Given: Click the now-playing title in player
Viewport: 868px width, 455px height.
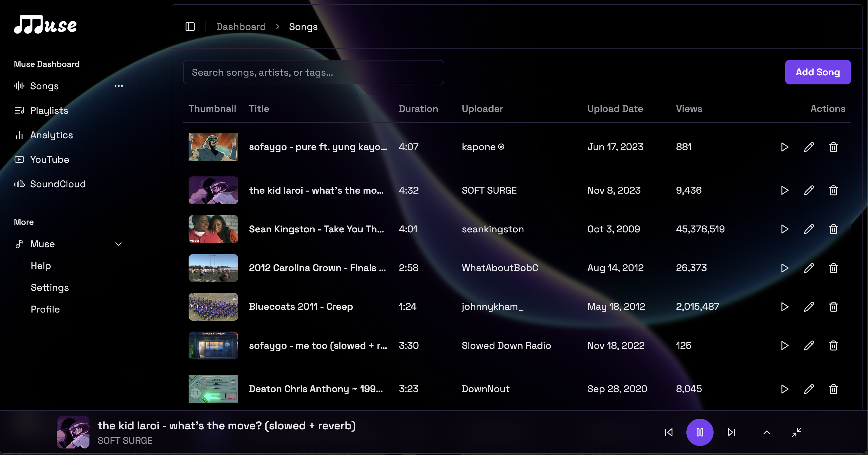Looking at the screenshot, I should [226, 426].
